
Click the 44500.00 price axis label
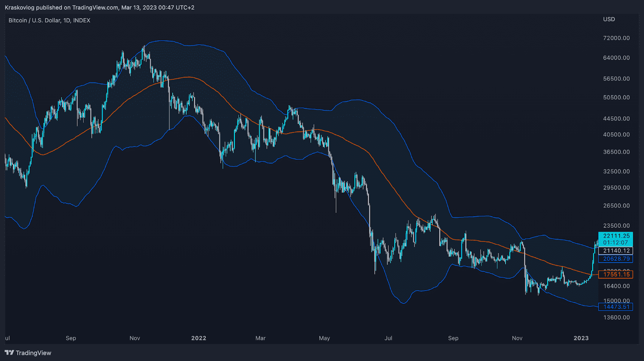[x=616, y=119]
